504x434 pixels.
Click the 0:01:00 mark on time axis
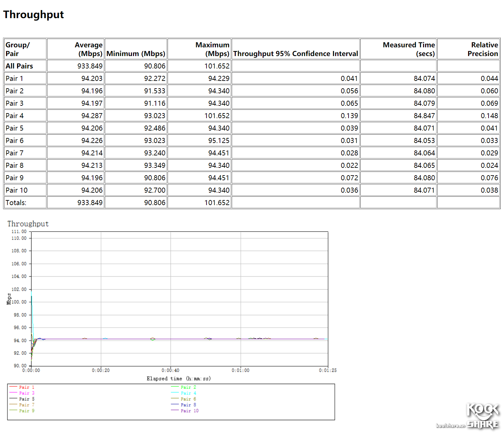240,370
